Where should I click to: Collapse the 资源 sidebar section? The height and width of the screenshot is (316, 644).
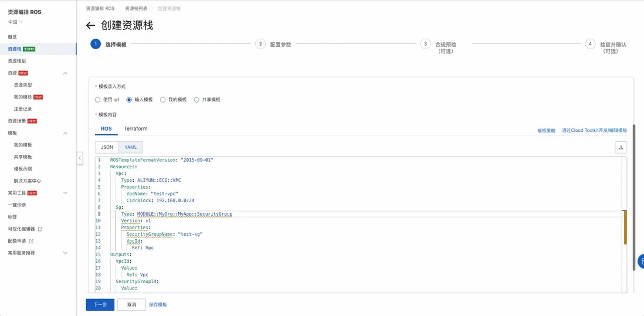65,73
